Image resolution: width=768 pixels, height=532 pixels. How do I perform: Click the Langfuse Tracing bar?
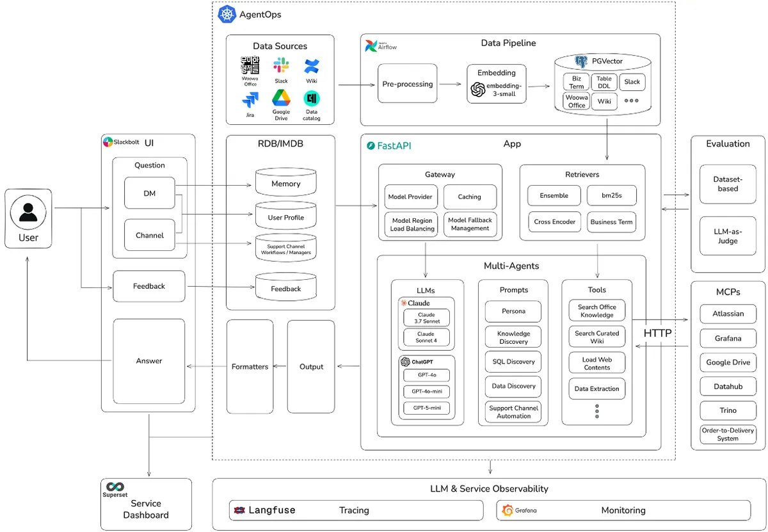pos(356,510)
